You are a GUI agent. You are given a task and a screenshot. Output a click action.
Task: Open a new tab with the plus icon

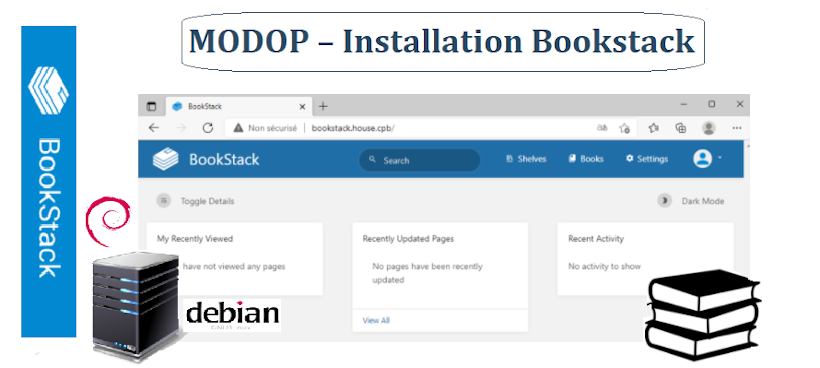point(323,106)
